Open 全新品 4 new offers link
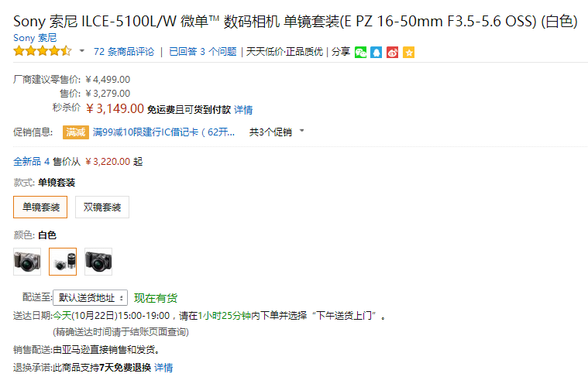This screenshot has height=377, width=588. click(32, 162)
